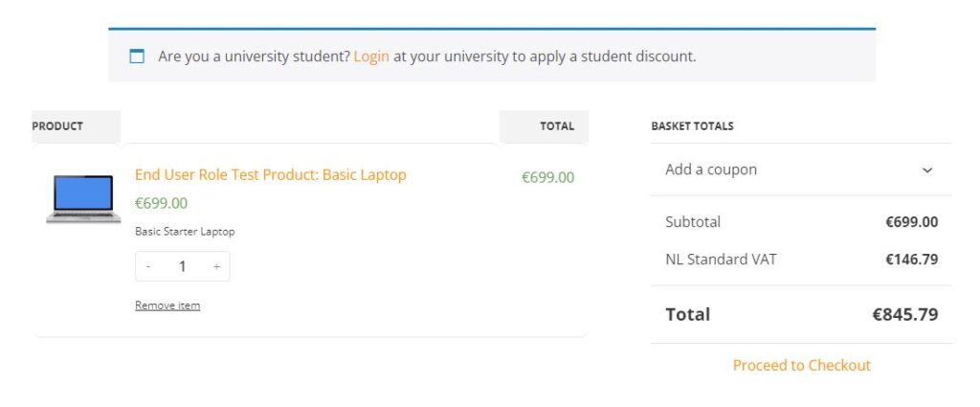Screen dimensions: 980x407
Task: Click the basket Total amount €845.79
Action: [x=904, y=314]
